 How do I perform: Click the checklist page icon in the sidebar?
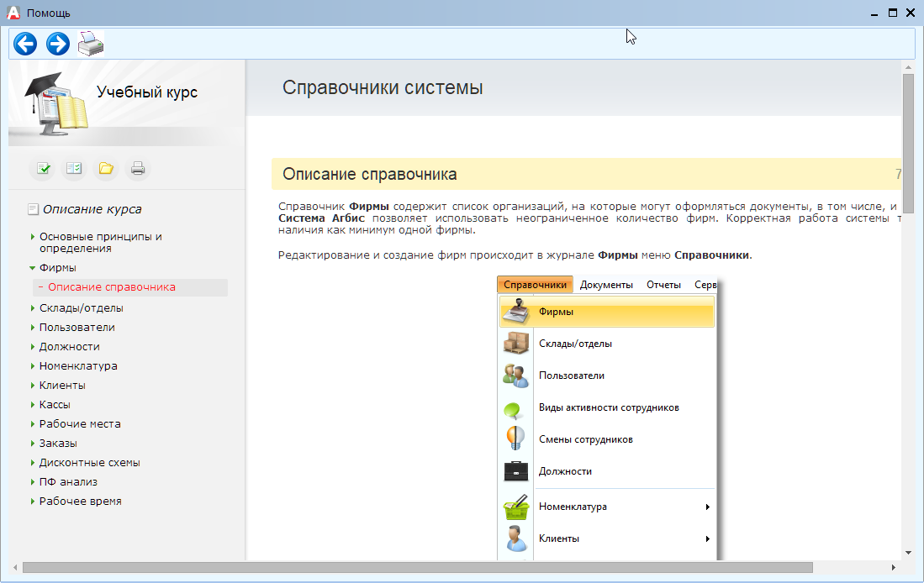[x=74, y=168]
